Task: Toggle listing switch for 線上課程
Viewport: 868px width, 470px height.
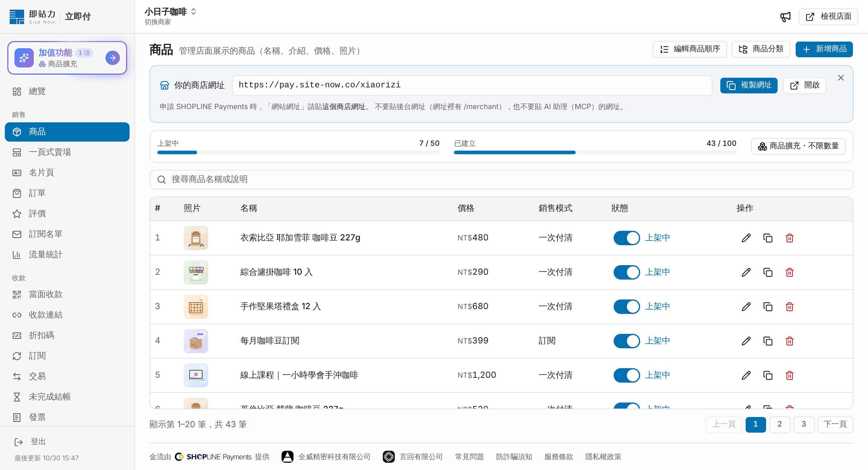Action: click(x=626, y=375)
